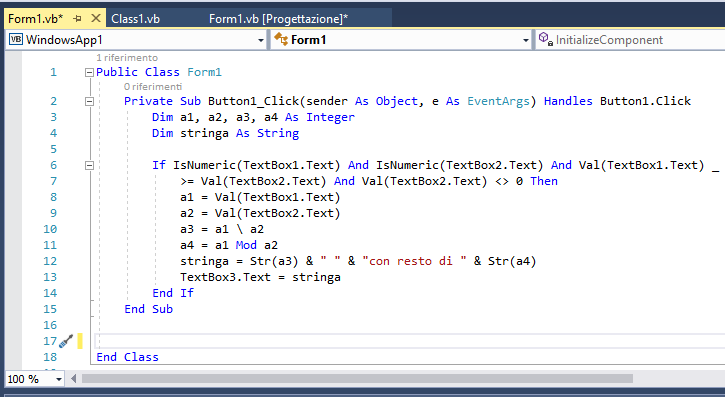Open the WindowsApp1 project dropdown
The height and width of the screenshot is (397, 725).
(261, 40)
